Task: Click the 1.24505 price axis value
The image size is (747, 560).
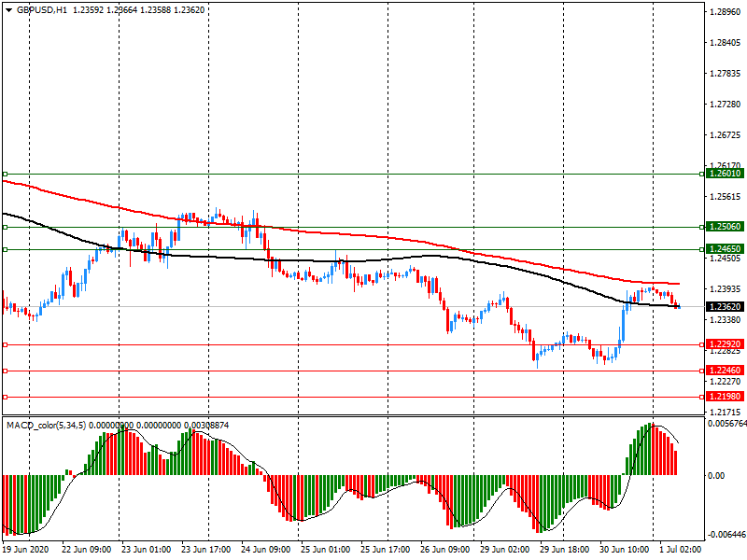Action: (x=726, y=259)
